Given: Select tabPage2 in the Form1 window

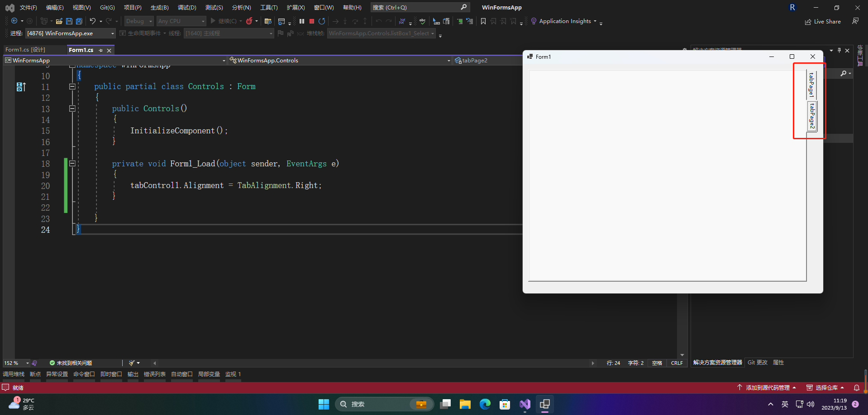Looking at the screenshot, I should (812, 116).
